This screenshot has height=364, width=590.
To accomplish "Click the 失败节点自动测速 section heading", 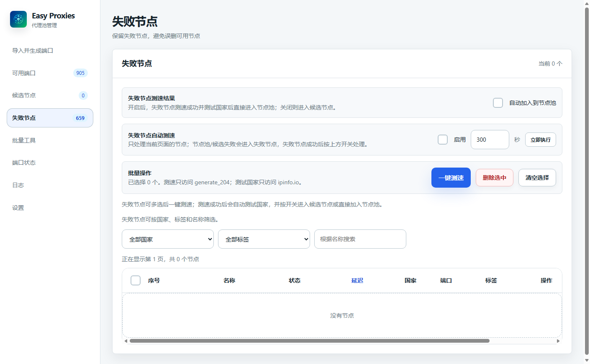I will pyautogui.click(x=151, y=135).
